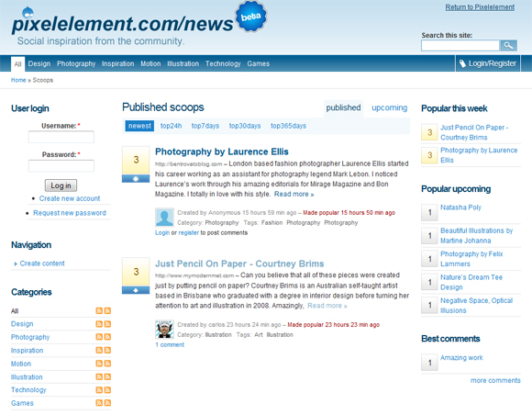This screenshot has width=532, height=415.
Task: Click the vote count box for Laurence Ellis
Action: click(x=136, y=160)
